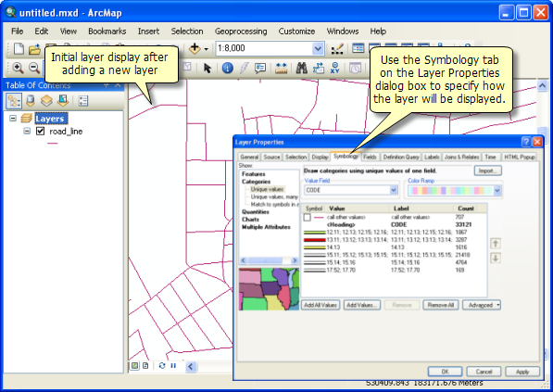The image size is (553, 392).
Task: Click the red line symbol for 13.11 values
Action: click(314, 240)
